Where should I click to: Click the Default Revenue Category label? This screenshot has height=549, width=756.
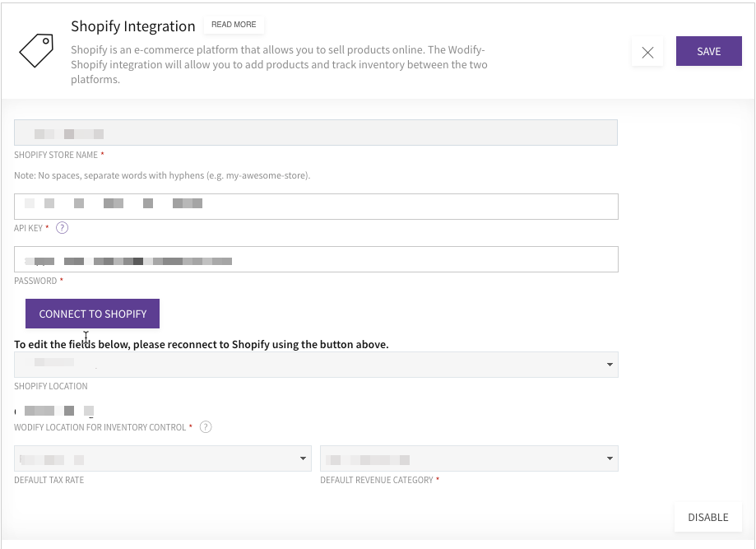377,480
